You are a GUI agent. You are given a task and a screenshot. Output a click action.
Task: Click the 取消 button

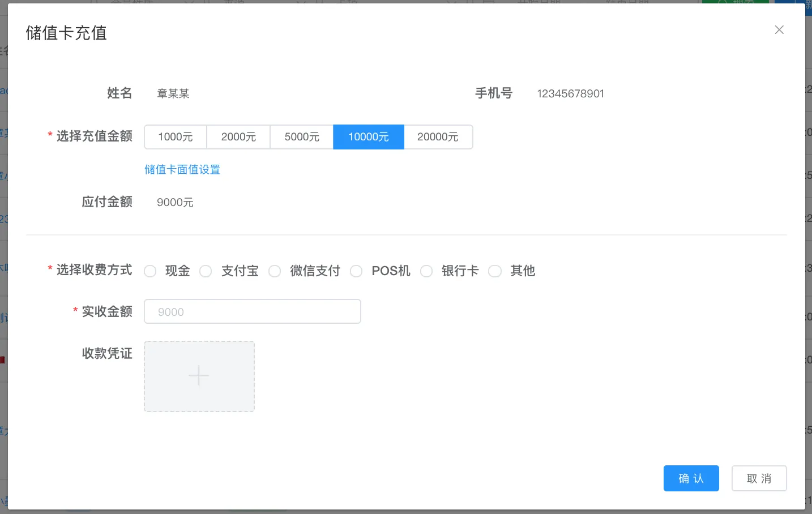coord(759,478)
